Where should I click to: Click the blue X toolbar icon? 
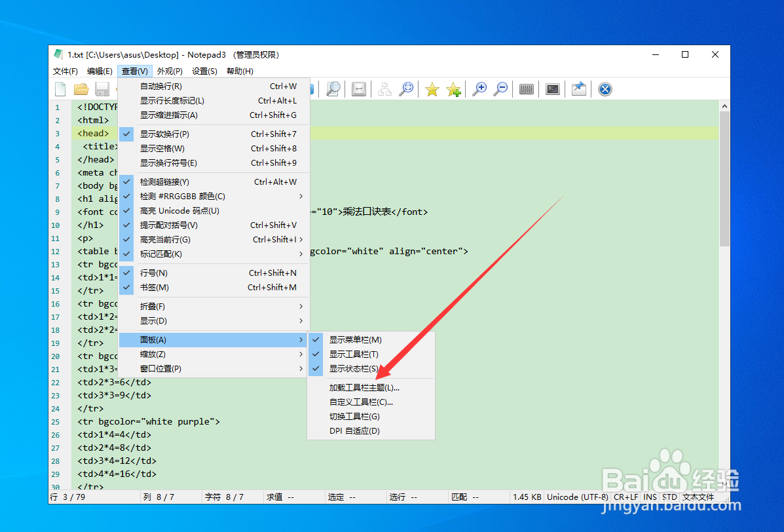tap(604, 88)
